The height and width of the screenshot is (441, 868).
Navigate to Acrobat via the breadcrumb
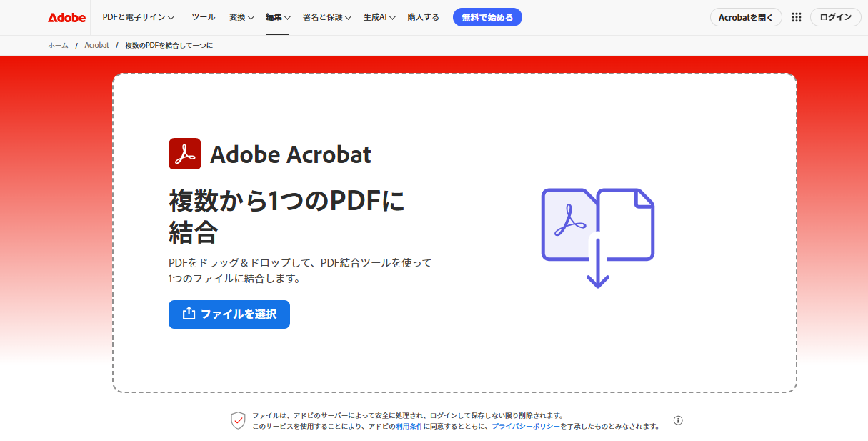[97, 44]
